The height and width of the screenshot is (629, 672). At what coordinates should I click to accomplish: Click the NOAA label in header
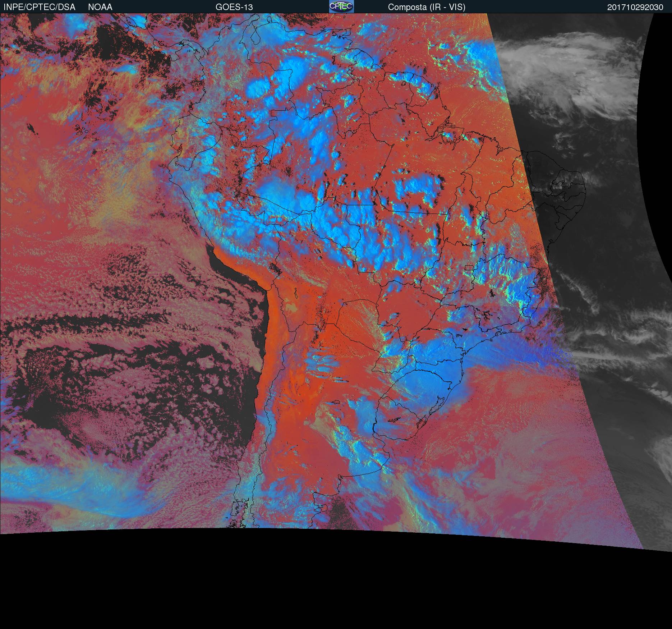coord(100,7)
